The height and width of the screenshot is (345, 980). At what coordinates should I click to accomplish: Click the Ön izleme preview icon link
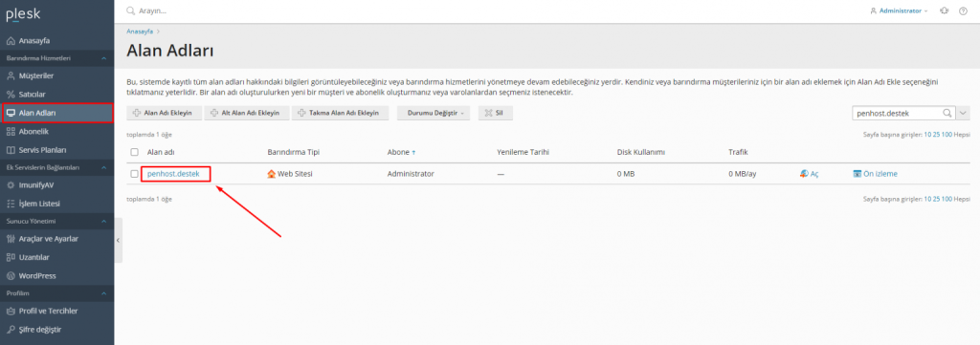875,174
